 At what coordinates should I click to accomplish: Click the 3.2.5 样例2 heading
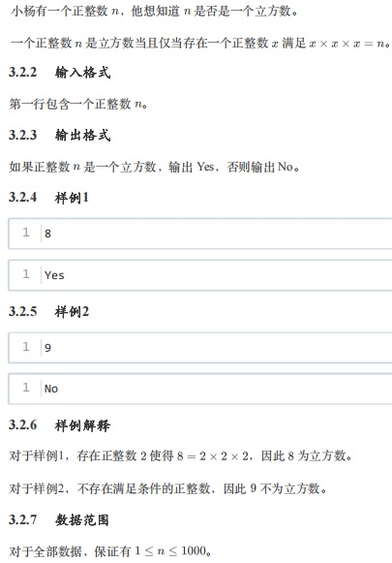pyautogui.click(x=48, y=311)
